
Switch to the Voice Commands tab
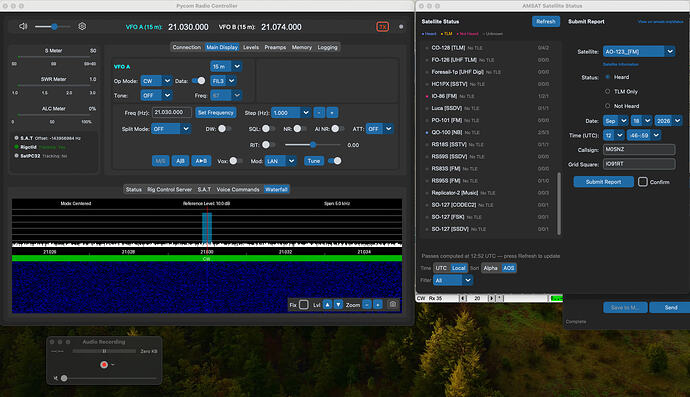coord(238,189)
